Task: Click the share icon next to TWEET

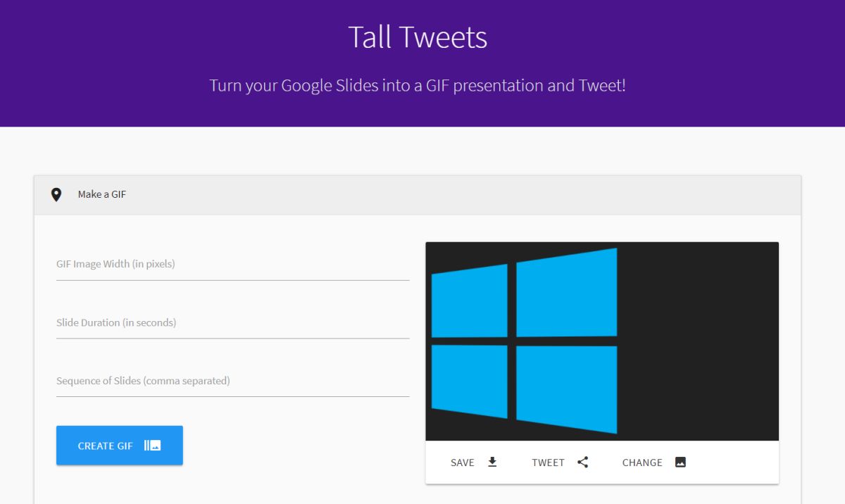Action: point(582,462)
